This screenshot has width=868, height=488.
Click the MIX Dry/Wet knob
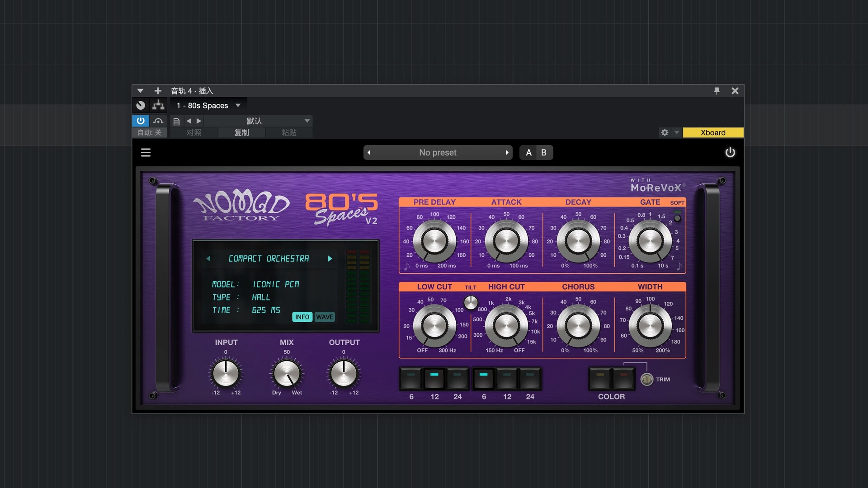287,373
